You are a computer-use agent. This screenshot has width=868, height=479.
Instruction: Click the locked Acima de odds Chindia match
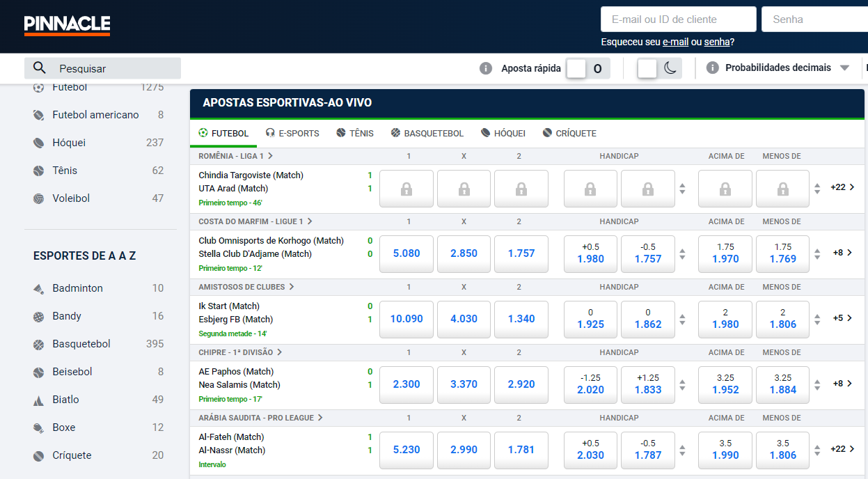[x=725, y=189]
